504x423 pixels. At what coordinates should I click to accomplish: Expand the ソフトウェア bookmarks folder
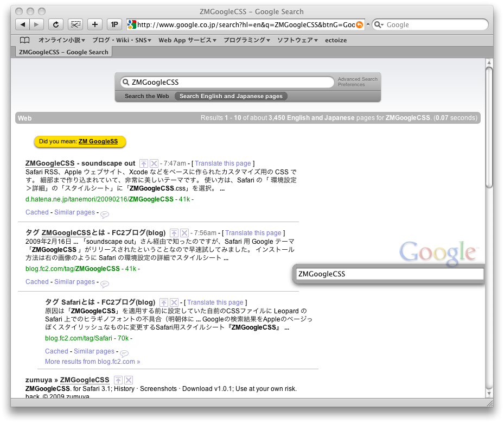click(298, 40)
